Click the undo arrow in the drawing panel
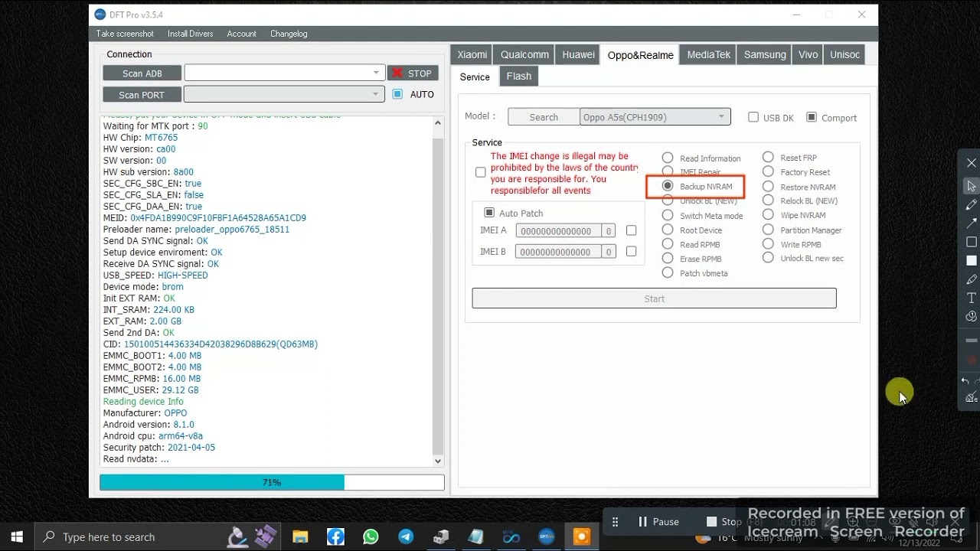Image resolution: width=980 pixels, height=551 pixels. 965,381
